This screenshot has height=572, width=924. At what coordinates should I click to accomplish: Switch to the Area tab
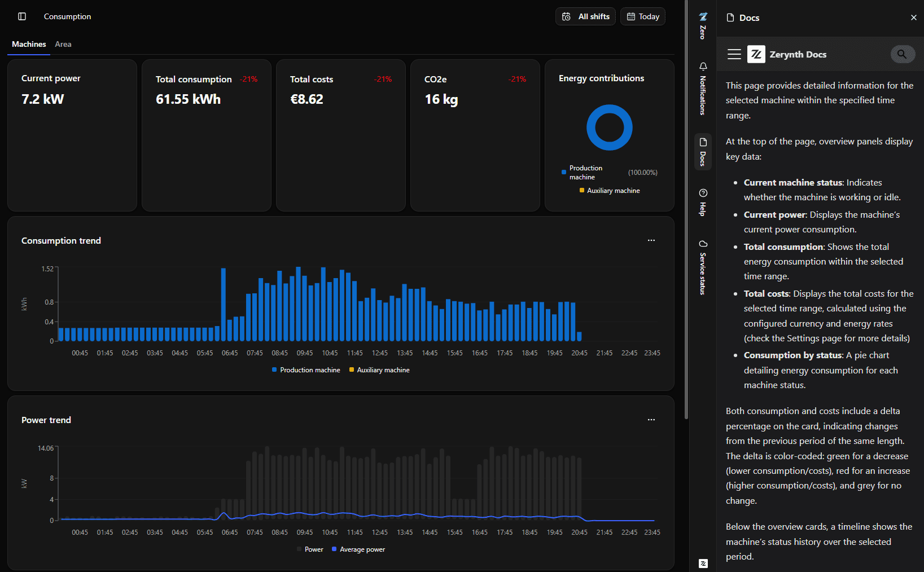pyautogui.click(x=63, y=44)
